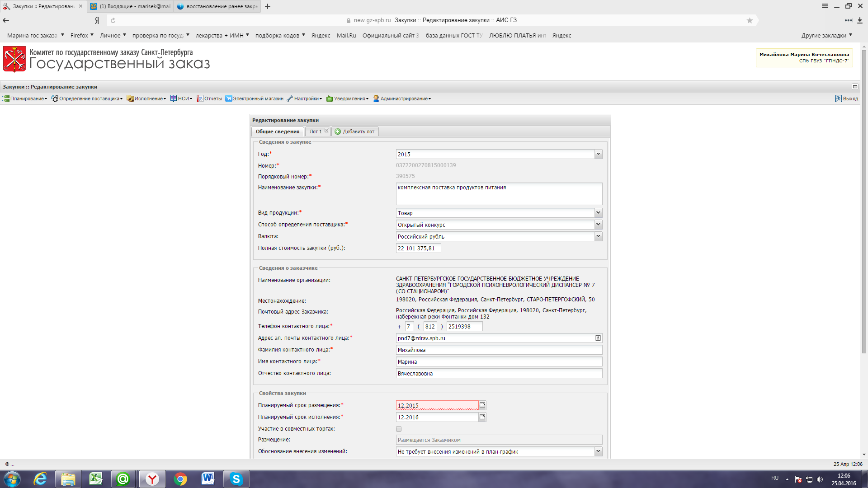Viewport: 868px width, 488px height.
Task: Click the Фамилия контактного лица field
Action: coord(499,350)
